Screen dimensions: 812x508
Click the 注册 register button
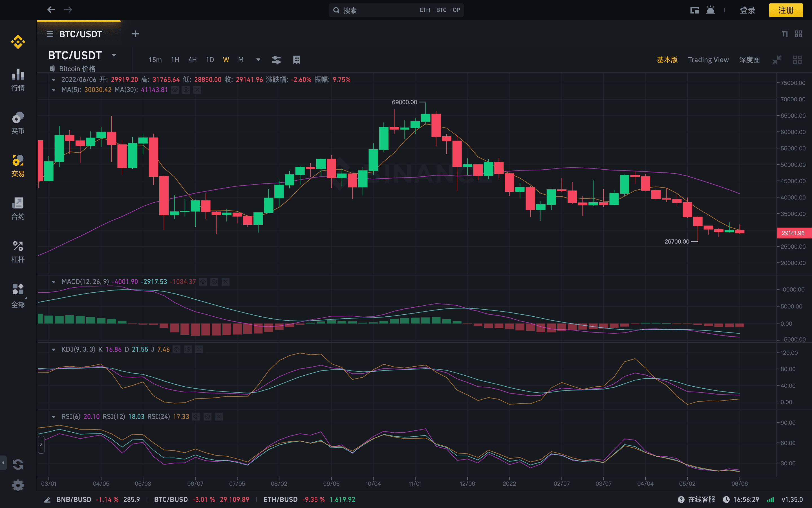tap(786, 10)
